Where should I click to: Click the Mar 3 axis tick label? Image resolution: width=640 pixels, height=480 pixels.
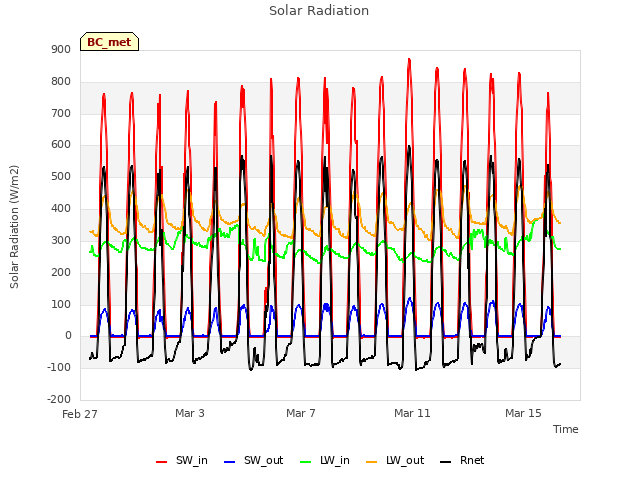point(190,413)
